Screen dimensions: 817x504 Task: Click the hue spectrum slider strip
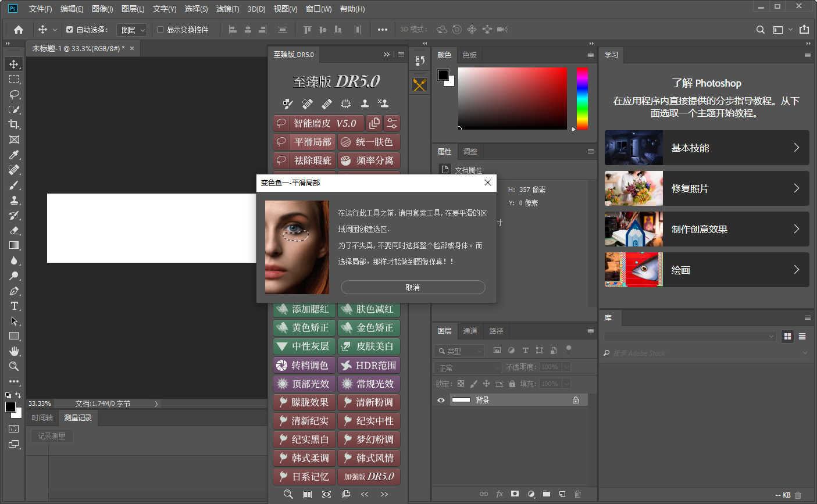point(582,98)
